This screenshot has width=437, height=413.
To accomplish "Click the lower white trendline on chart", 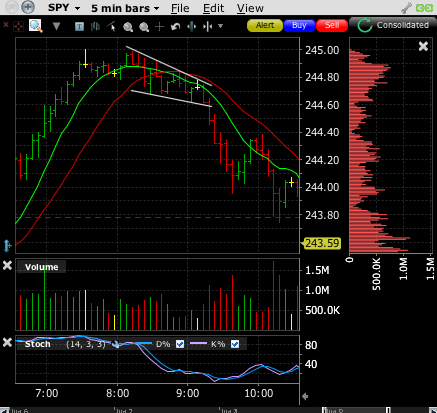I will tap(171, 98).
